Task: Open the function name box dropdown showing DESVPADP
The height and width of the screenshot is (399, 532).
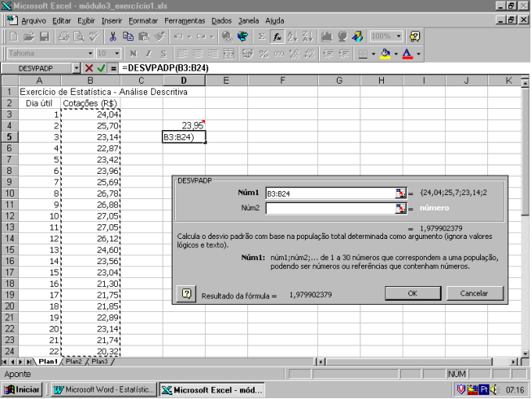Action: tap(76, 68)
